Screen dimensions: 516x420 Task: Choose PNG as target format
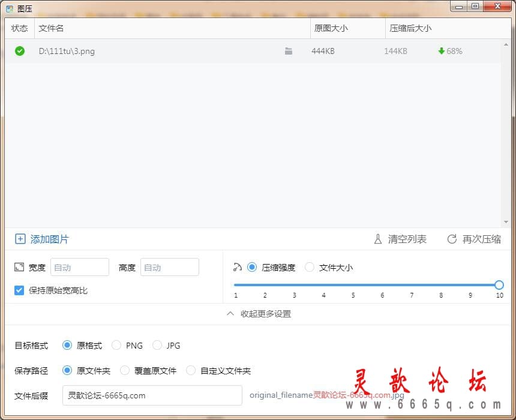[116, 345]
